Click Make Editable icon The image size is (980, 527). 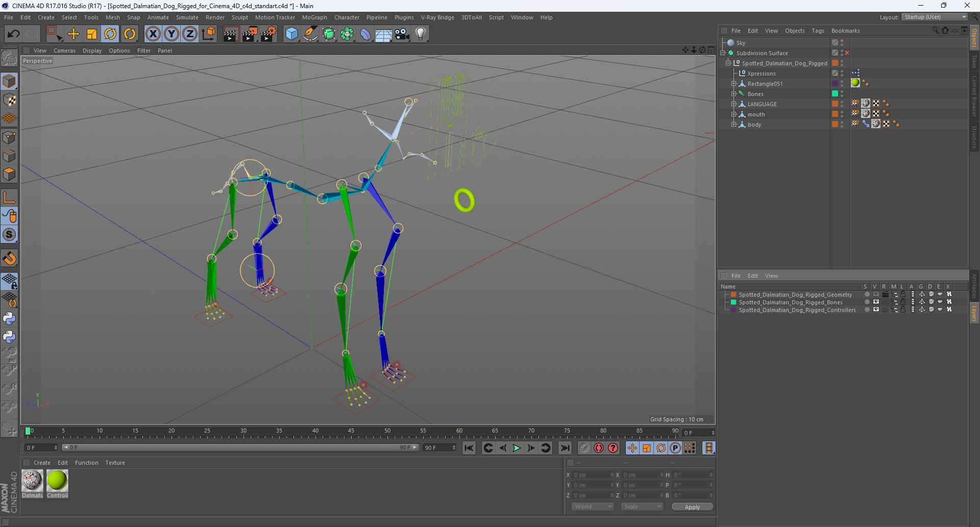pos(9,58)
